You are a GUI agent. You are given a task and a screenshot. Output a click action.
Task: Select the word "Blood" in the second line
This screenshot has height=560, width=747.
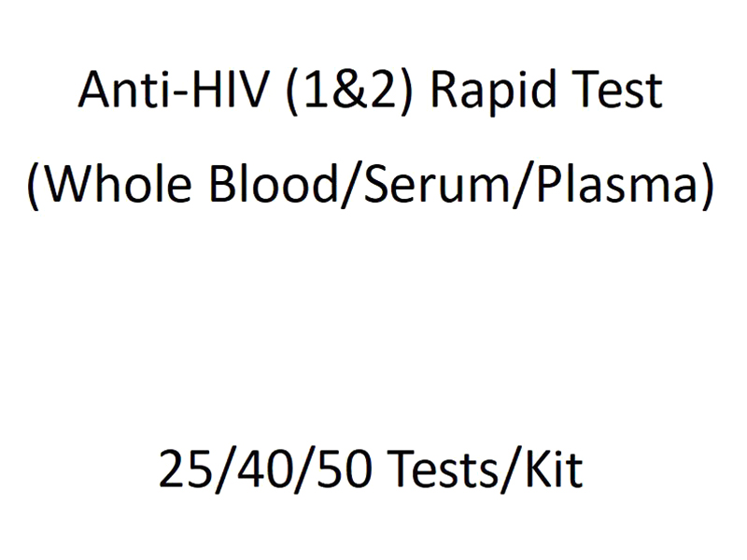click(274, 184)
